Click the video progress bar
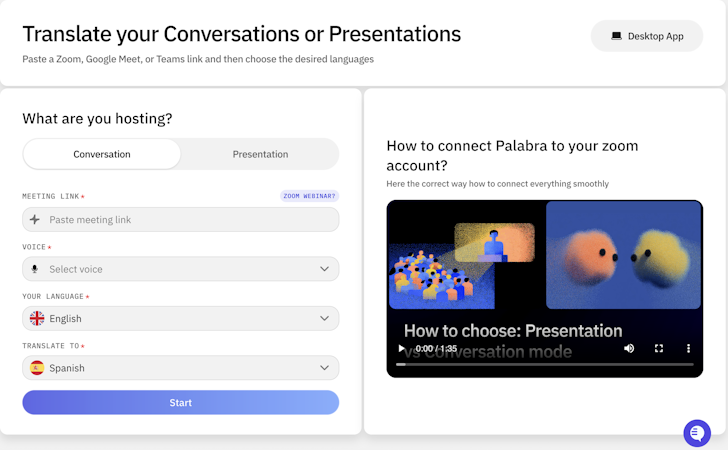The width and height of the screenshot is (728, 450). [540, 364]
